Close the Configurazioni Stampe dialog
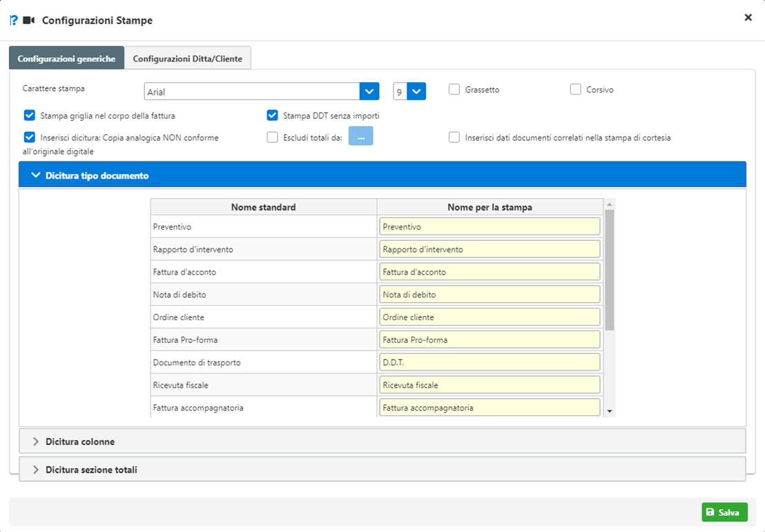Image resolution: width=765 pixels, height=532 pixels. coord(748,17)
